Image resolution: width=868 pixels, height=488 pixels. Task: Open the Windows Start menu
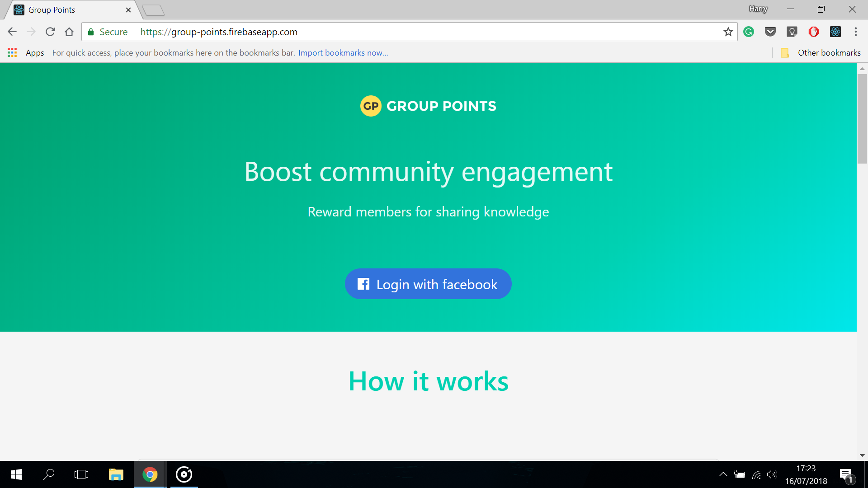(16, 474)
